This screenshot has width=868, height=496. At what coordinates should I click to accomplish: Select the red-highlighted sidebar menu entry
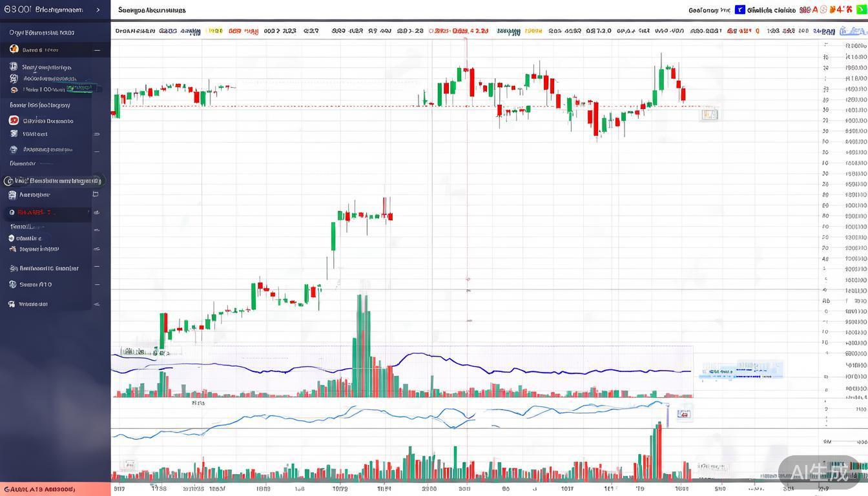45,212
